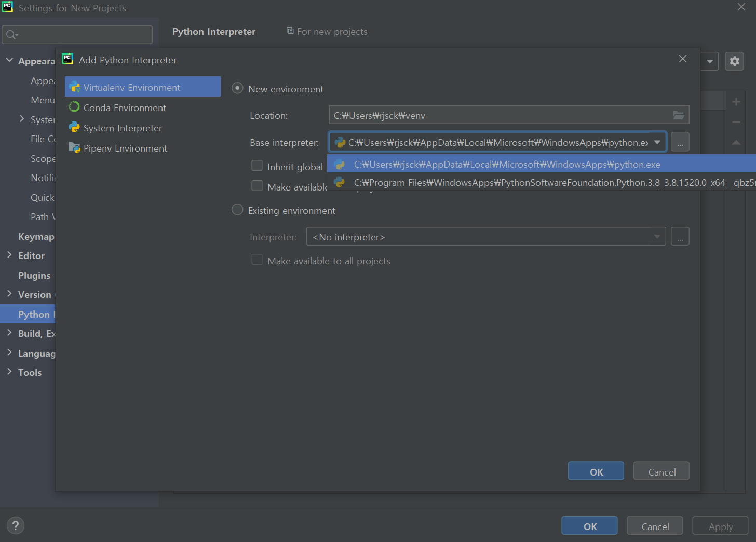Expand the Build, Execution settings node

(9, 333)
